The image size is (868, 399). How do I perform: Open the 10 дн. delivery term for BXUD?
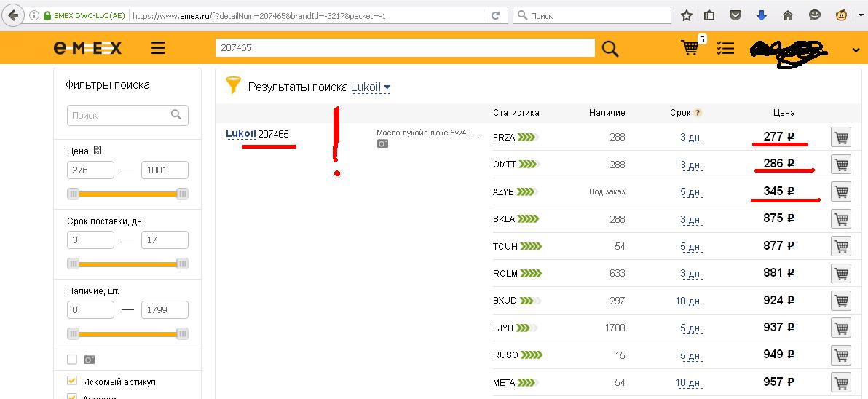coord(689,301)
